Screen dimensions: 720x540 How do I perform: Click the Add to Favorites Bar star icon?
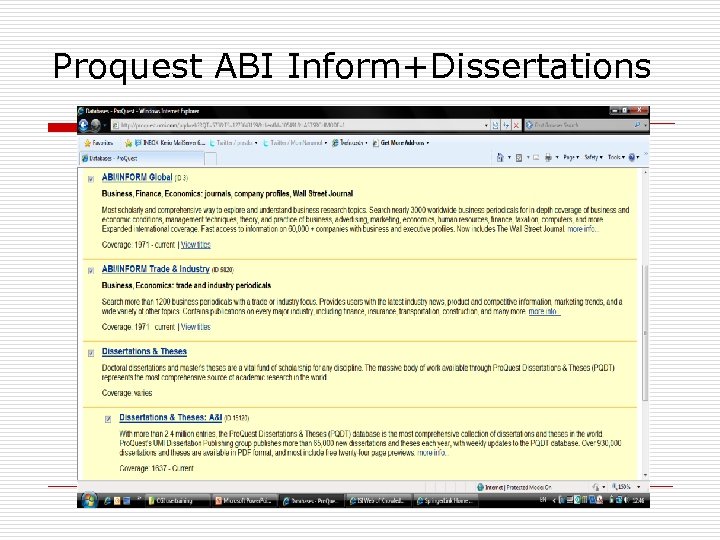[x=129, y=143]
